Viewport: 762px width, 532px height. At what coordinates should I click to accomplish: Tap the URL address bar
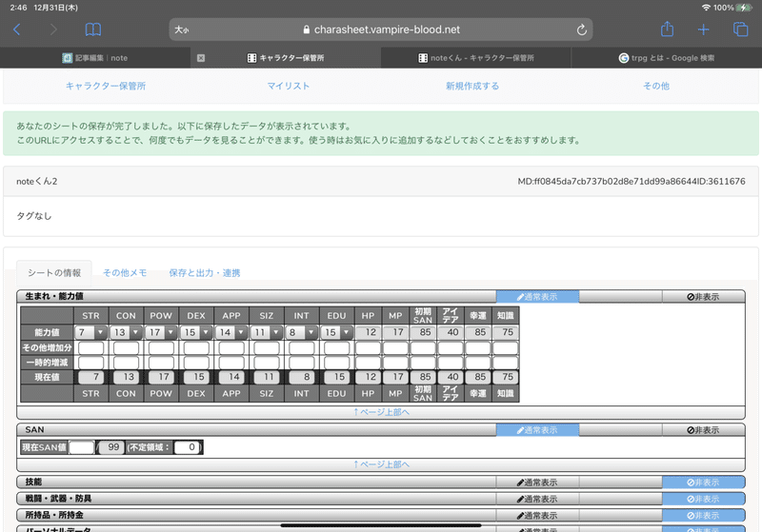point(380,30)
